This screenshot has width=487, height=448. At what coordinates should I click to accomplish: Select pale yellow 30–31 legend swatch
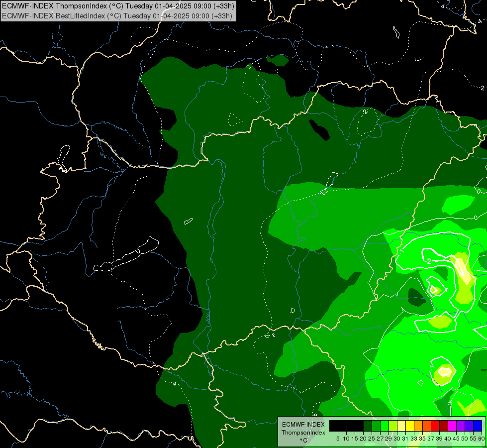[401, 426]
